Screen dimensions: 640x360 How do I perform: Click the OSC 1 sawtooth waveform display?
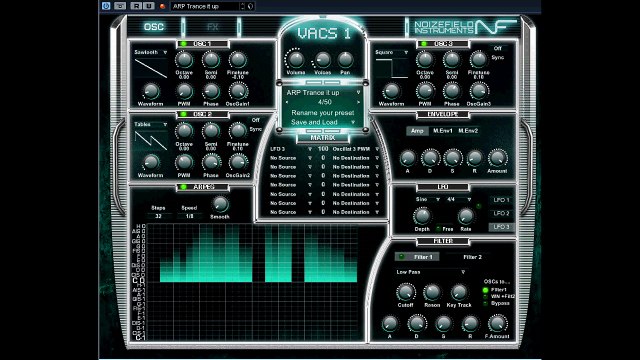point(151,68)
